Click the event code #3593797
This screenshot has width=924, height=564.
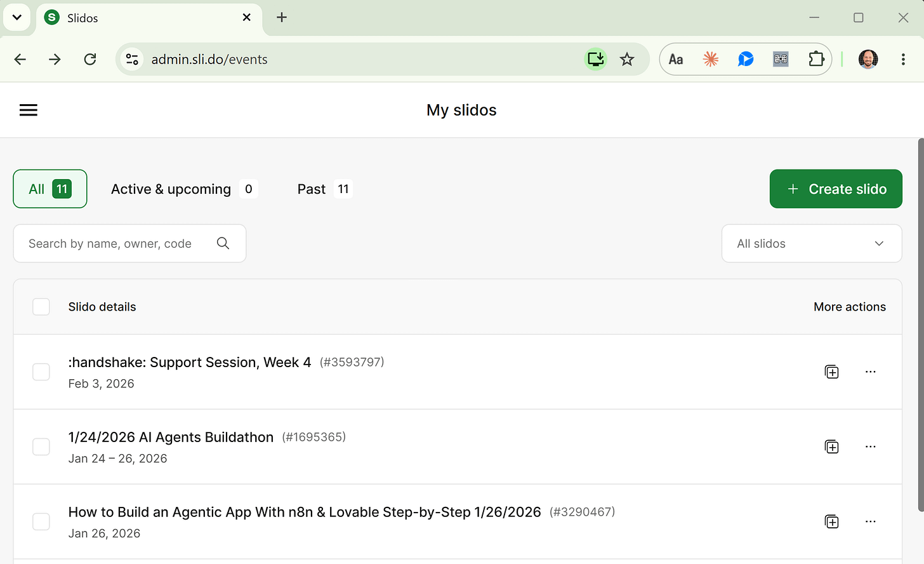coord(352,362)
